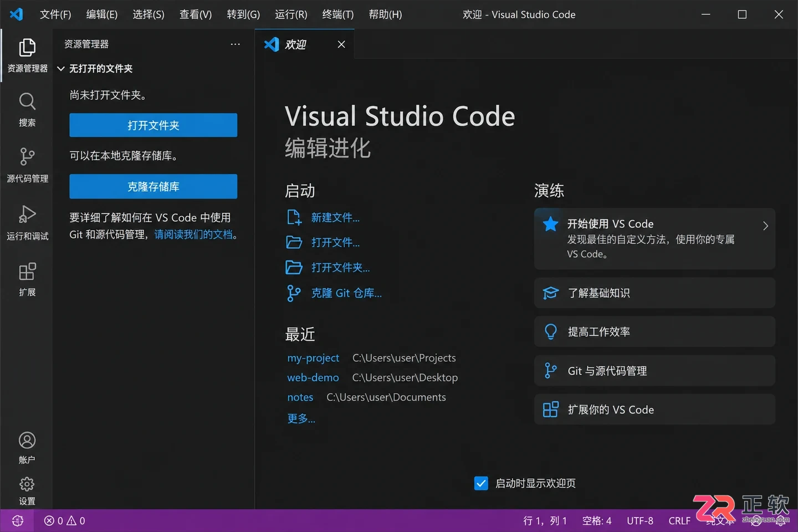Open the 终端(T) menu

[x=338, y=14]
